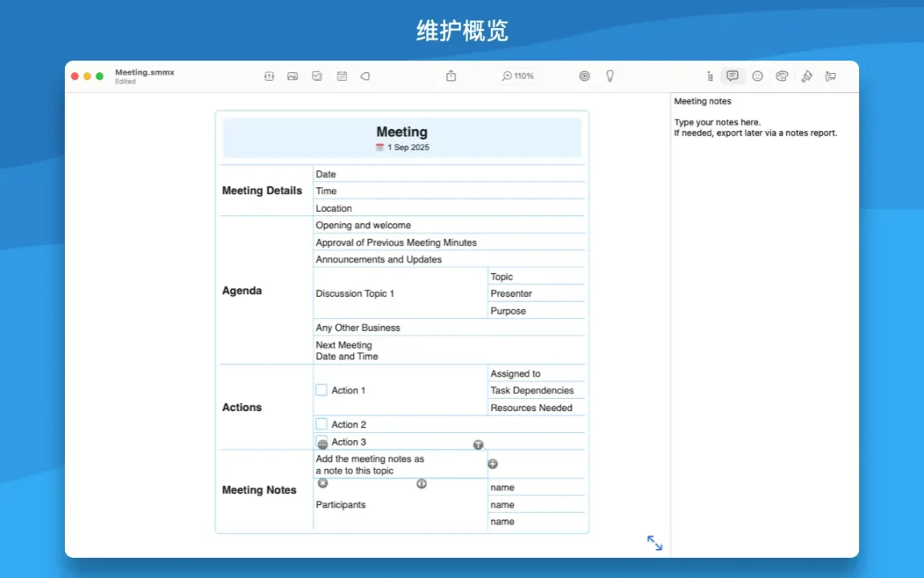Click the pin toolbar icon
The height and width of the screenshot is (578, 924).
tap(807, 76)
